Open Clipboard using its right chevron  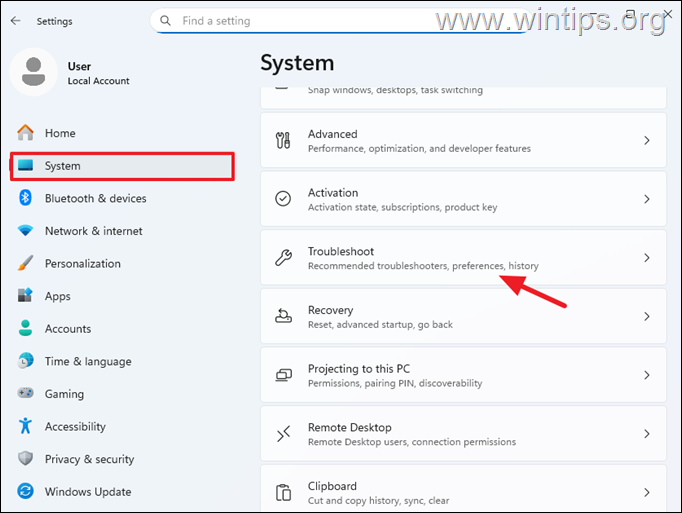(x=647, y=493)
